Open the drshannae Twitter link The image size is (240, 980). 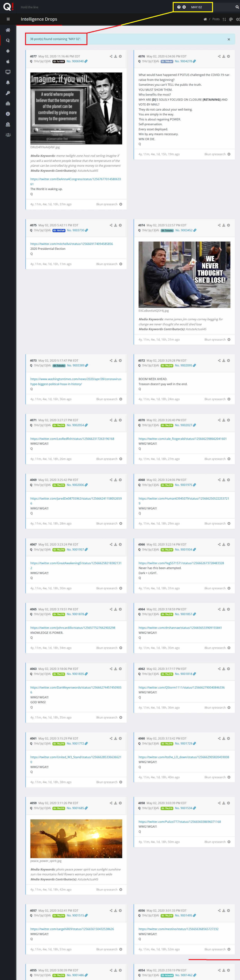pyautogui.click(x=180, y=628)
